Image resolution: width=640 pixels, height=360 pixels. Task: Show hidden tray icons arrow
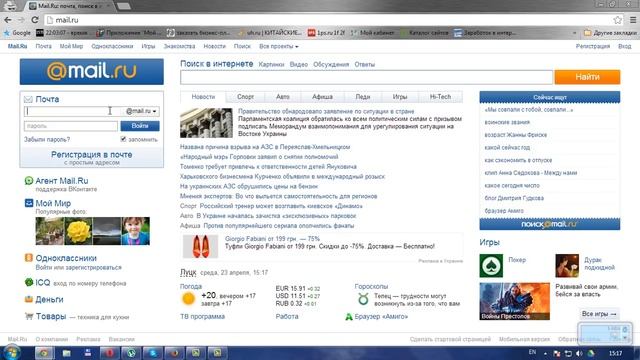pyautogui.click(x=545, y=353)
